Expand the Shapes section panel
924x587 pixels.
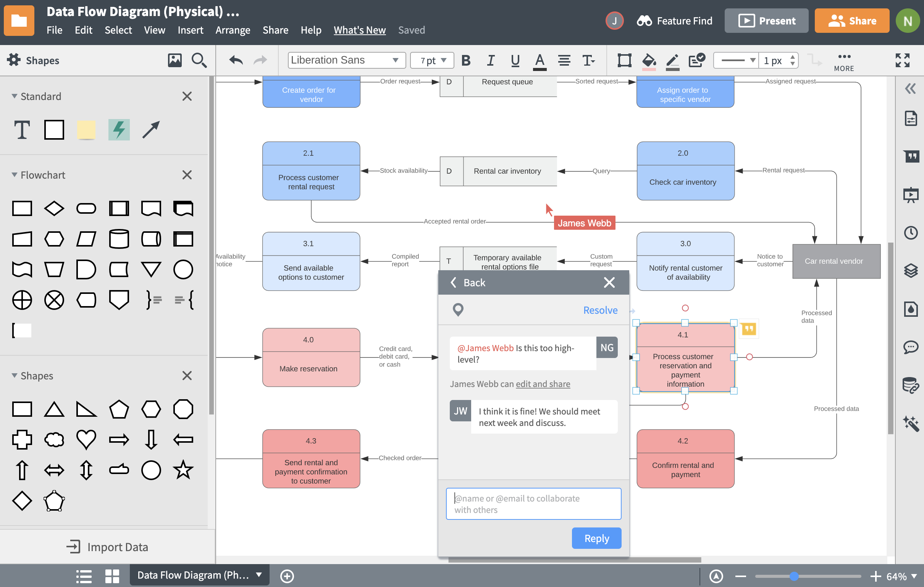pyautogui.click(x=15, y=375)
